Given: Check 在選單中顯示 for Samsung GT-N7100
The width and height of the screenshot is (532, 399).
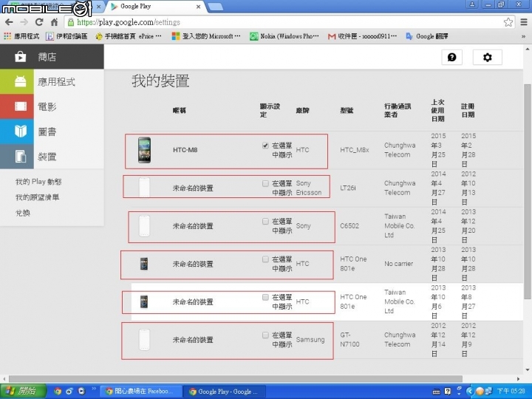Looking at the screenshot, I should point(265,335).
